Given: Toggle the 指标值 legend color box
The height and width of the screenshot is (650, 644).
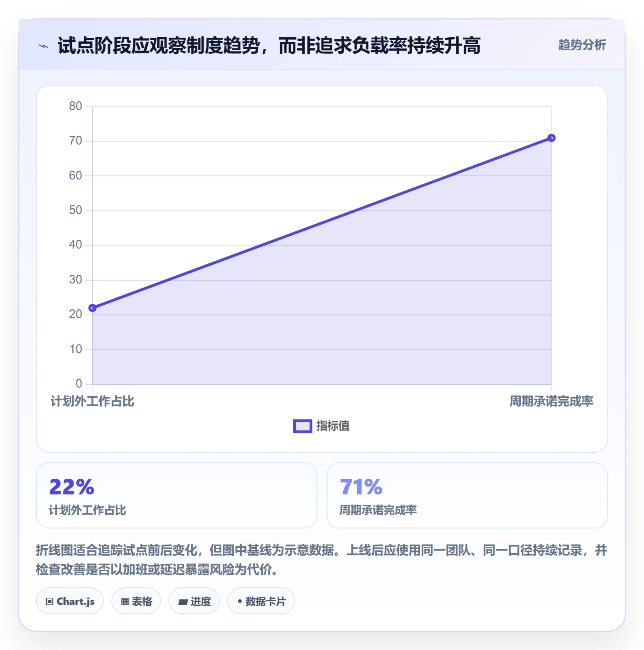Looking at the screenshot, I should 303,426.
